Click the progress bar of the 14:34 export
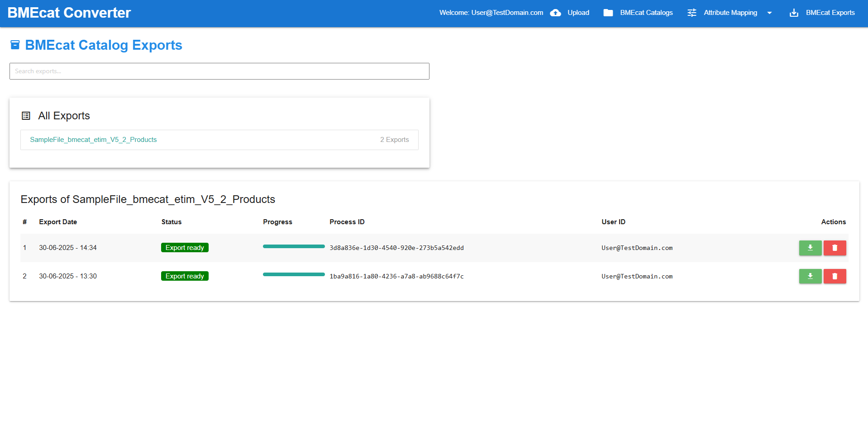This screenshot has height=424, width=868. tap(294, 246)
